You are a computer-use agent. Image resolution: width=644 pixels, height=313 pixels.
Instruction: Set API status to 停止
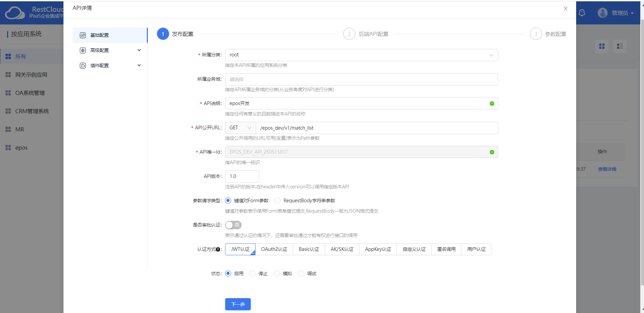coord(252,273)
